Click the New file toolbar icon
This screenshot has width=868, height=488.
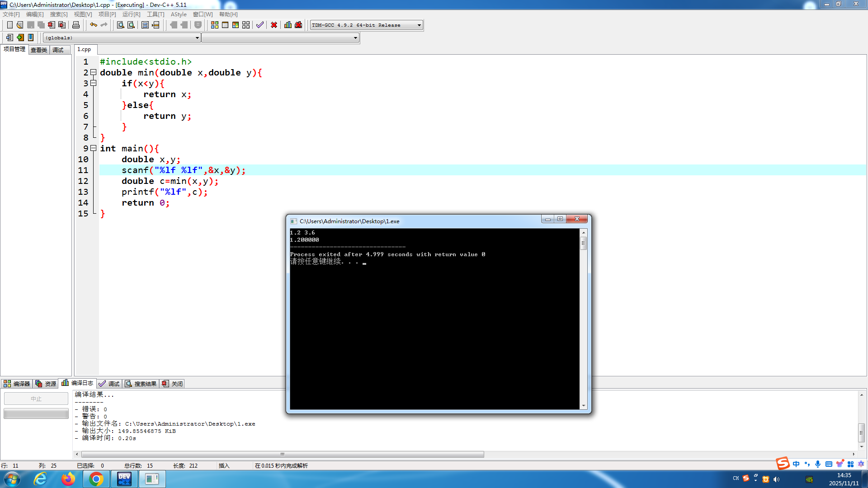(x=9, y=25)
